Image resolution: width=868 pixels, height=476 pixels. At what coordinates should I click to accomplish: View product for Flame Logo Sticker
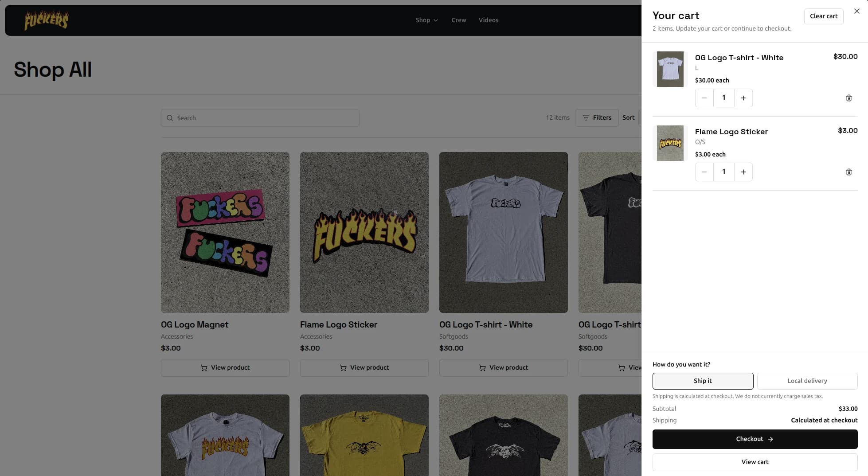[364, 368]
